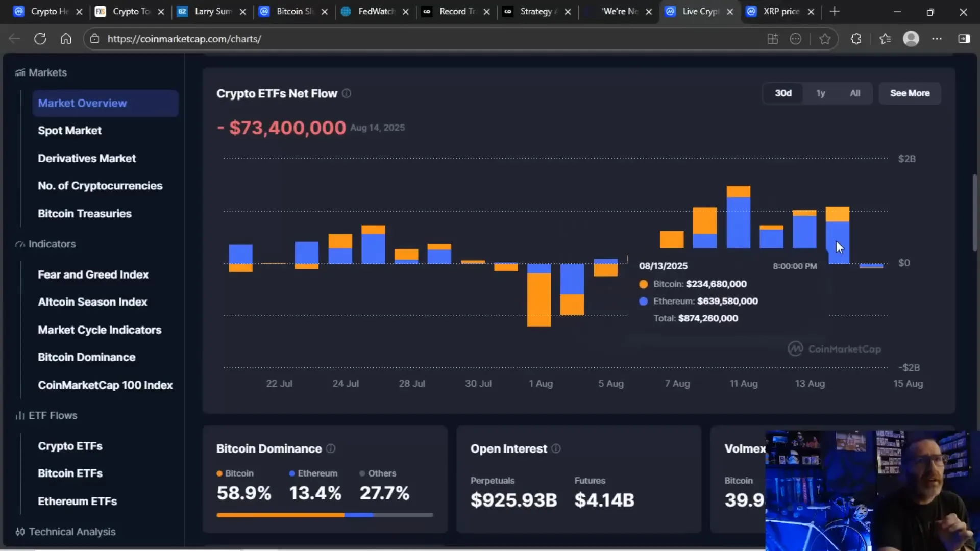Open Bitcoin Dominance in sidebar
The width and height of the screenshot is (980, 551).
pos(87,357)
